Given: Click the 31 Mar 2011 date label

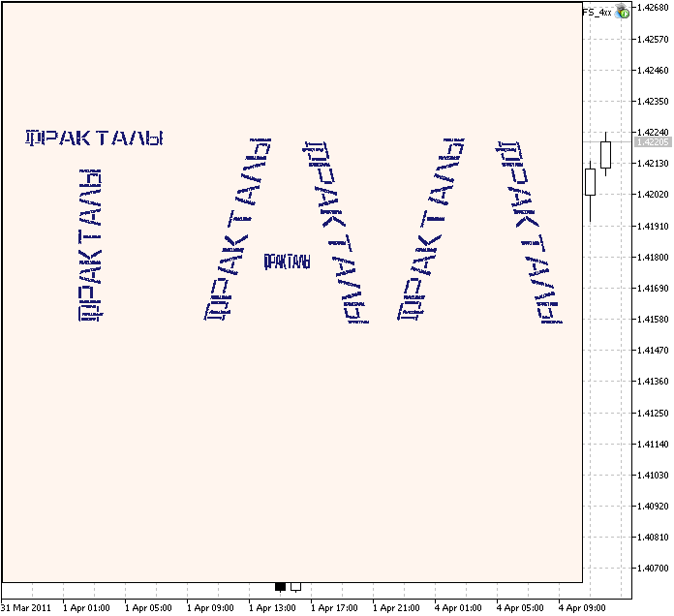Looking at the screenshot, I should click(26, 608).
